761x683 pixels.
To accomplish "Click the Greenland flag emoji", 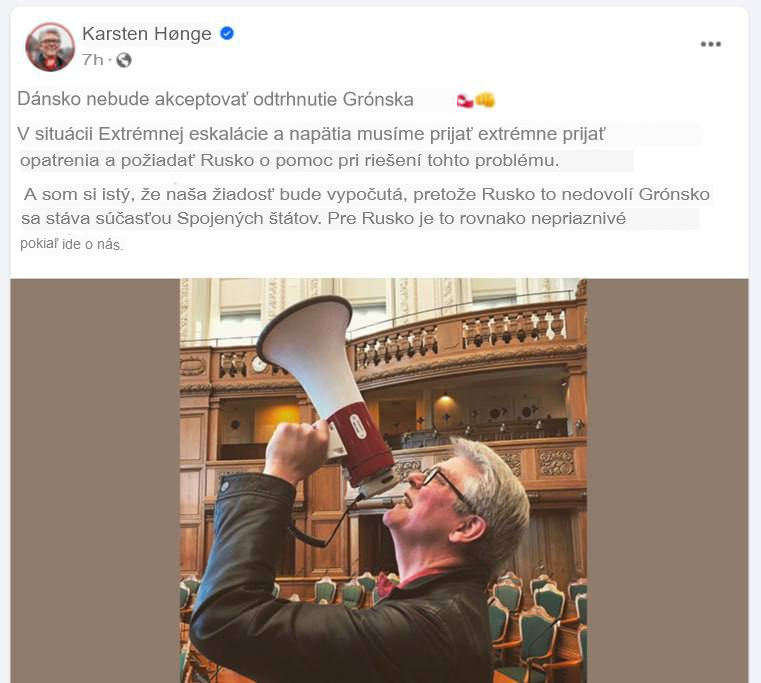I will click(464, 100).
